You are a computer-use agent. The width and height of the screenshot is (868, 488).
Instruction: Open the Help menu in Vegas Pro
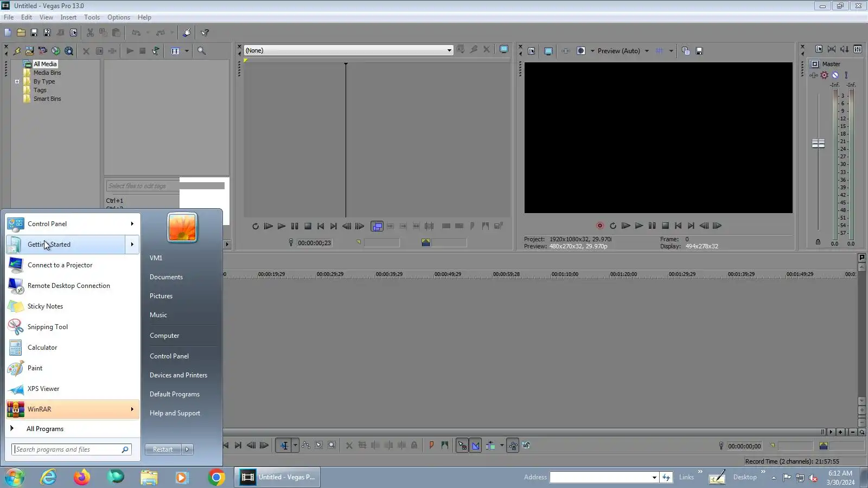pos(144,17)
